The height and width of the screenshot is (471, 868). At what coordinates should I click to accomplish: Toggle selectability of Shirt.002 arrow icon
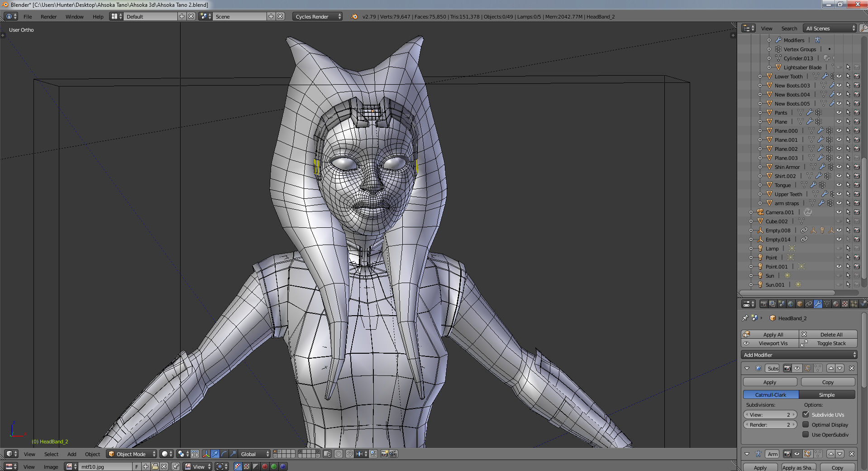(x=848, y=176)
